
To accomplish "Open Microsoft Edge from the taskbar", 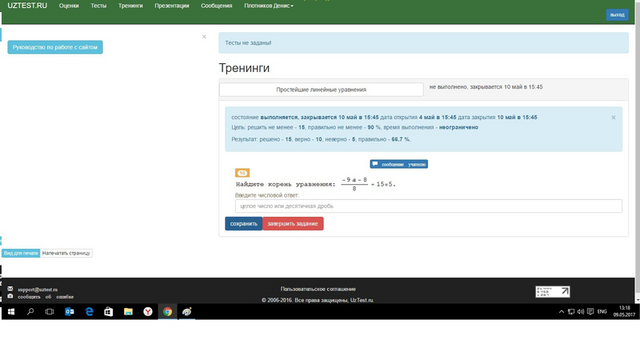I will (89, 312).
